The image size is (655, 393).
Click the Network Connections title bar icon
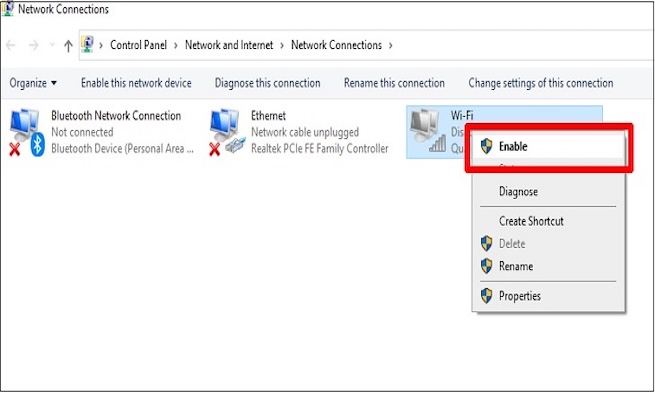tap(7, 9)
